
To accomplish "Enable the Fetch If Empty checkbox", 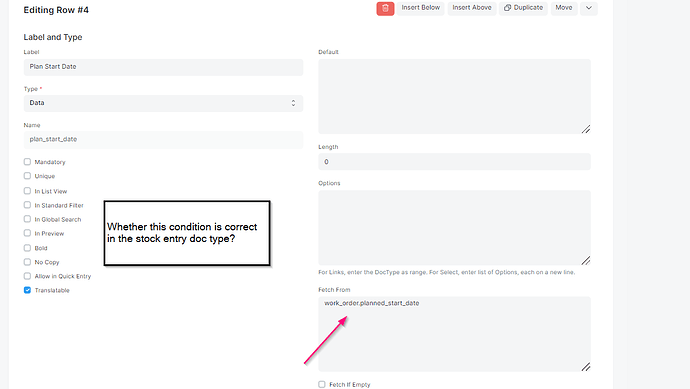I will click(322, 384).
